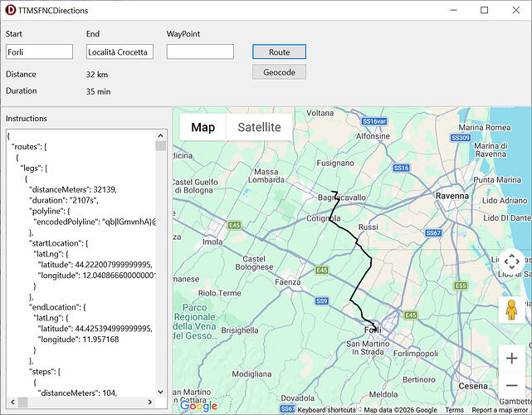Click the longitude 11.957168 line

78,339
